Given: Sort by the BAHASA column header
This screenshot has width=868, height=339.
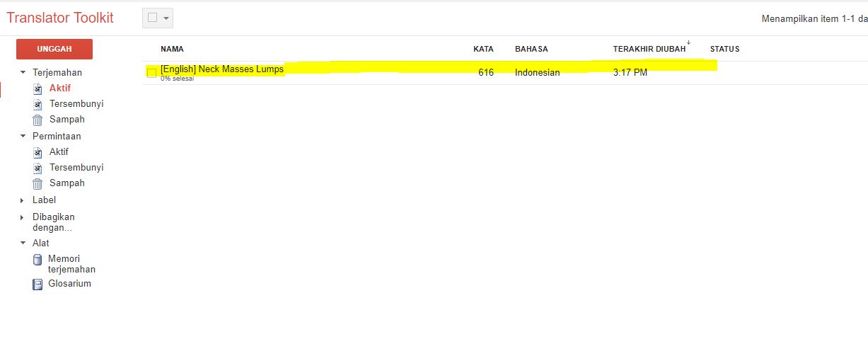Looking at the screenshot, I should 531,49.
